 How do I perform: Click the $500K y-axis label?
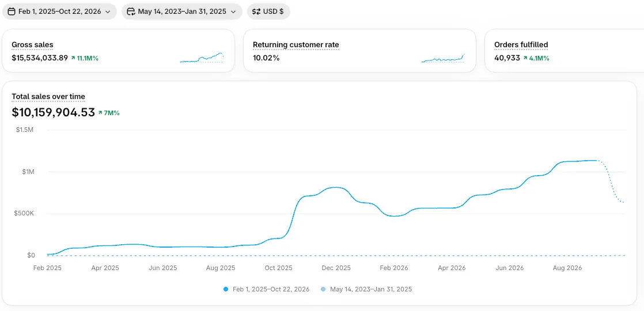24,214
